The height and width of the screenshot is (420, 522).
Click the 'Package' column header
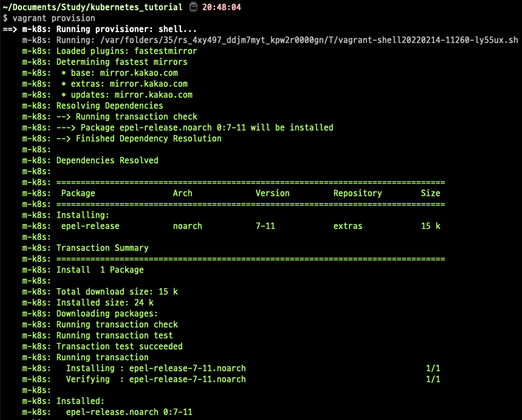(x=78, y=193)
